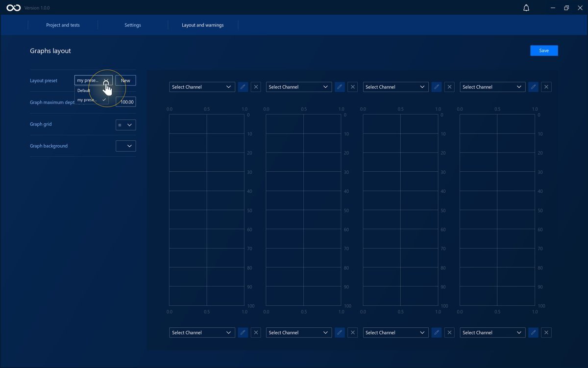This screenshot has height=368, width=588.
Task: Choose the checked my prese... preset option
Action: (92, 100)
